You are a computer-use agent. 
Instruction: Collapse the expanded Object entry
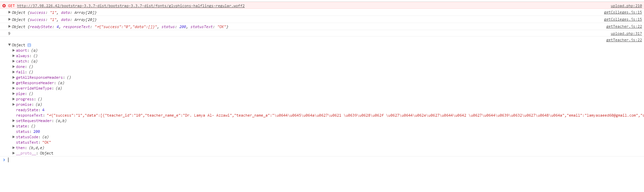click(9, 45)
